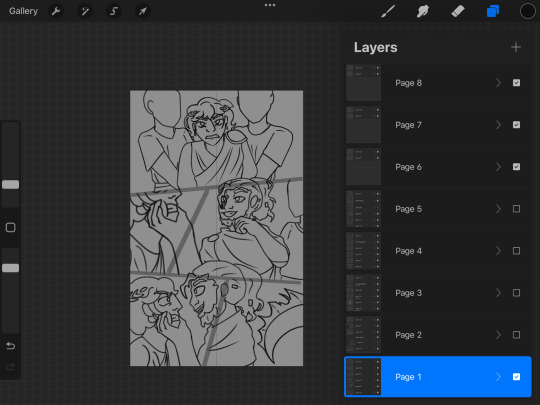
Task: Hide the Page 8 layer group
Action: click(516, 83)
